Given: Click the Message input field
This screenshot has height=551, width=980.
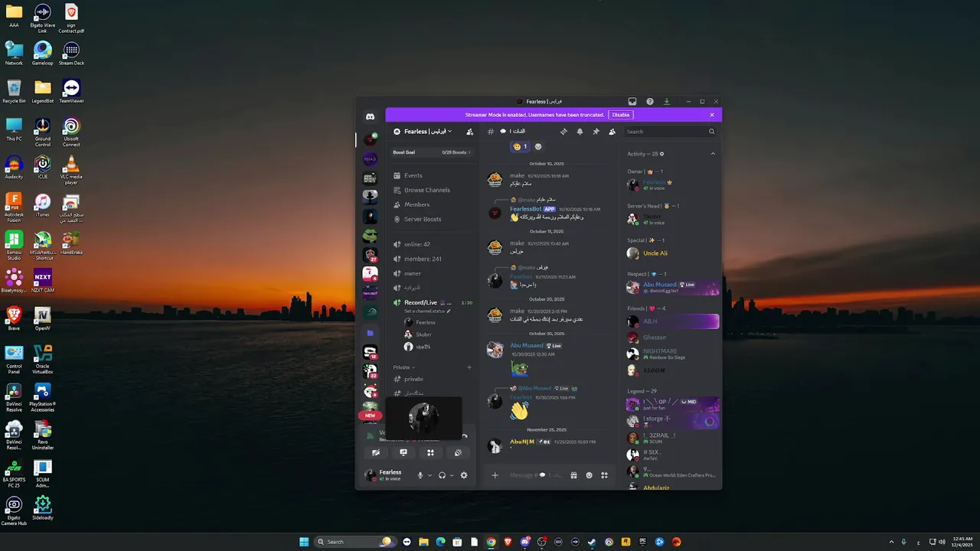Looking at the screenshot, I should (536, 475).
